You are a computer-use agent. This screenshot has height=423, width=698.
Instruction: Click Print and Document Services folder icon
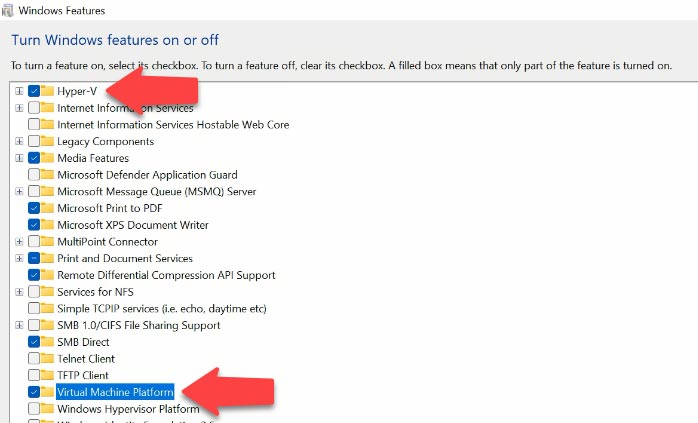point(47,258)
